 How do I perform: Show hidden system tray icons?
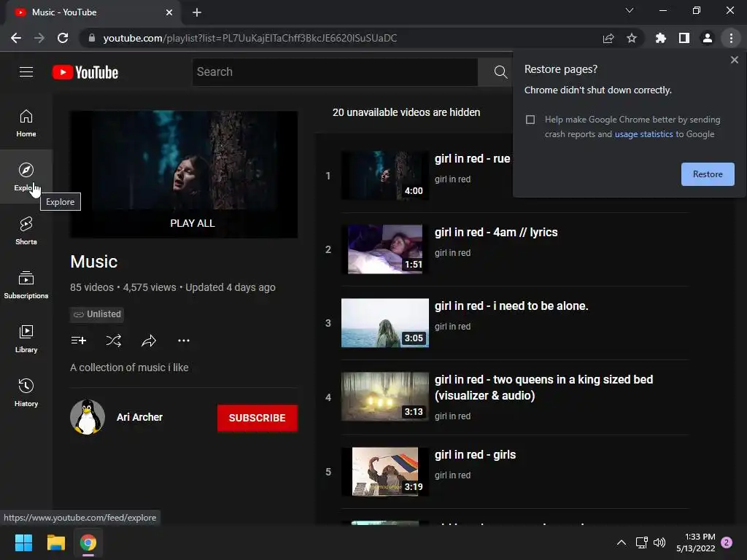(622, 542)
